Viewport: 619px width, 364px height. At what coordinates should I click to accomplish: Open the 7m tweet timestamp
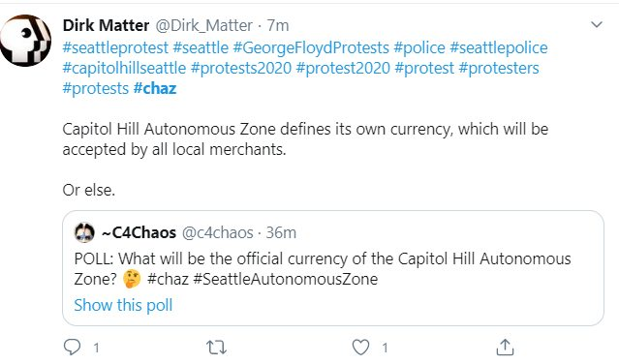click(278, 25)
